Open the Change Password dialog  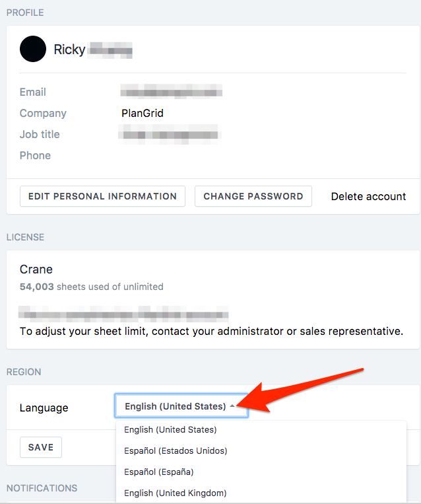point(253,196)
